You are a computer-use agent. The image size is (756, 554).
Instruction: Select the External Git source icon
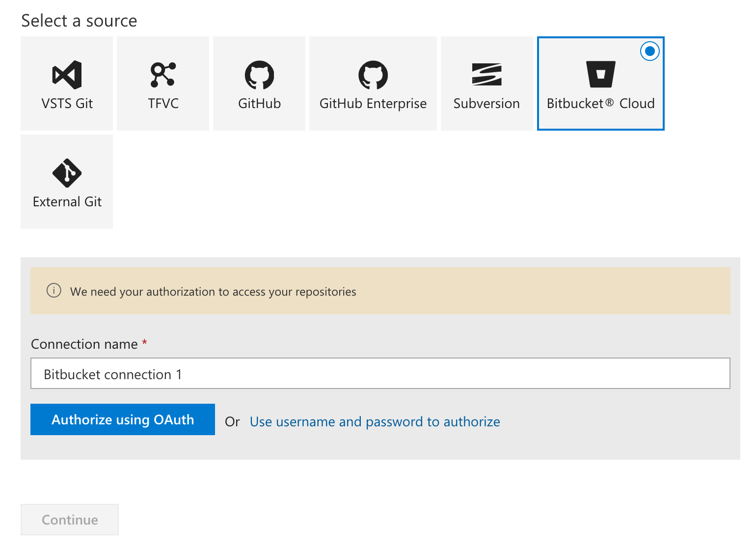tap(67, 173)
